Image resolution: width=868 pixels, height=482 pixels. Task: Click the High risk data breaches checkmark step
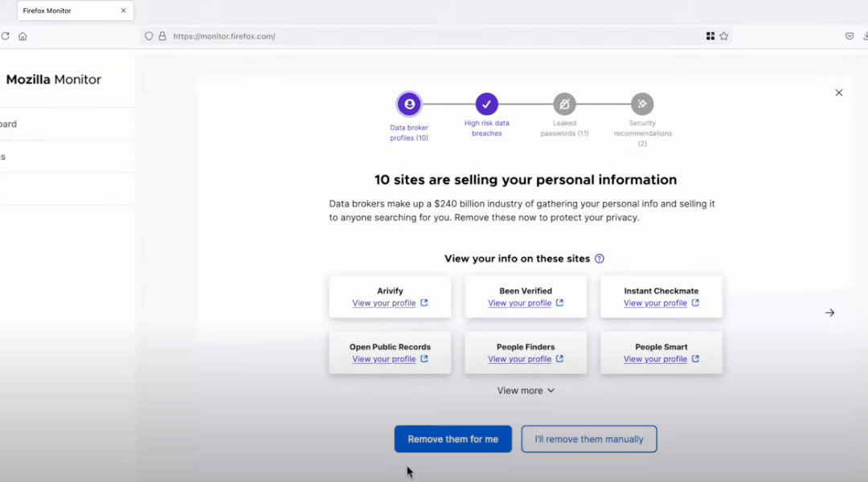pos(486,104)
